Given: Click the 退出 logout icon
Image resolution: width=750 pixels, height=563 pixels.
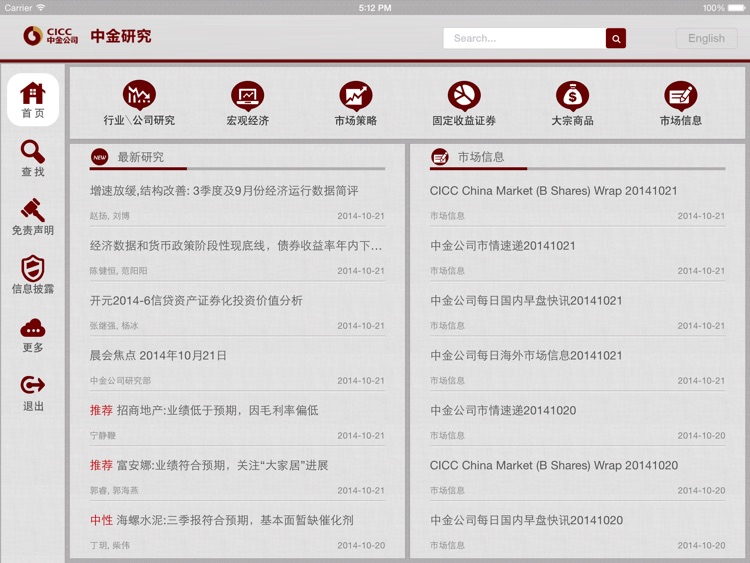Looking at the screenshot, I should 33,385.
